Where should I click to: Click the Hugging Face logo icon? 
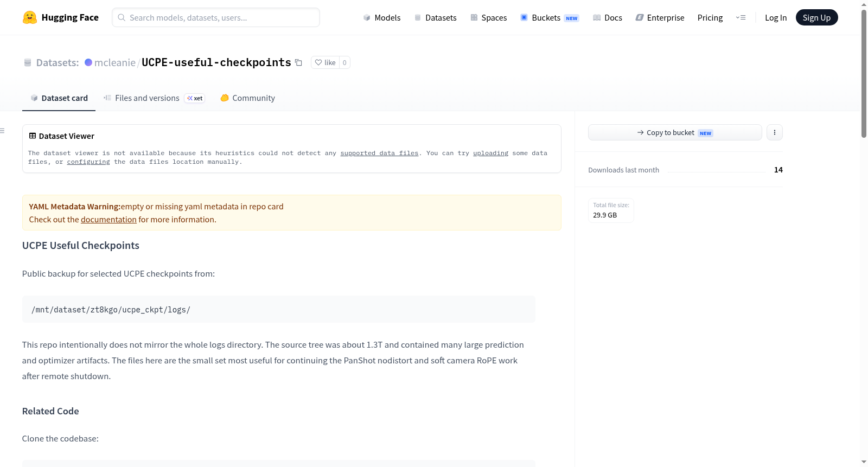coord(30,17)
